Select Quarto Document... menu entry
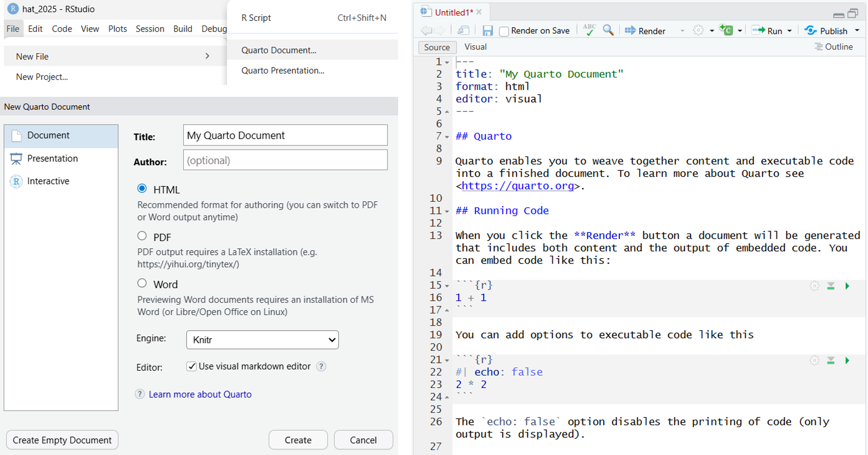Image resolution: width=868 pixels, height=455 pixels. (x=279, y=50)
